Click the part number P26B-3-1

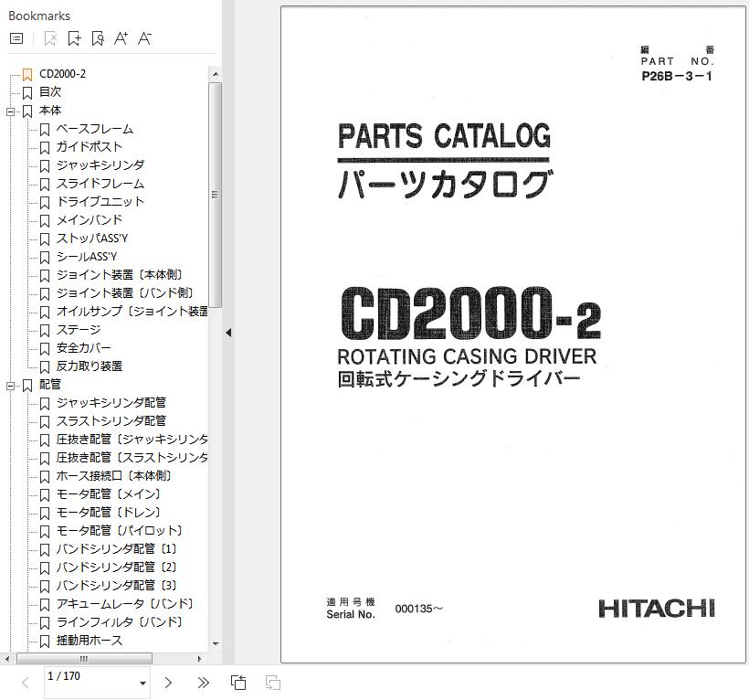click(x=677, y=76)
